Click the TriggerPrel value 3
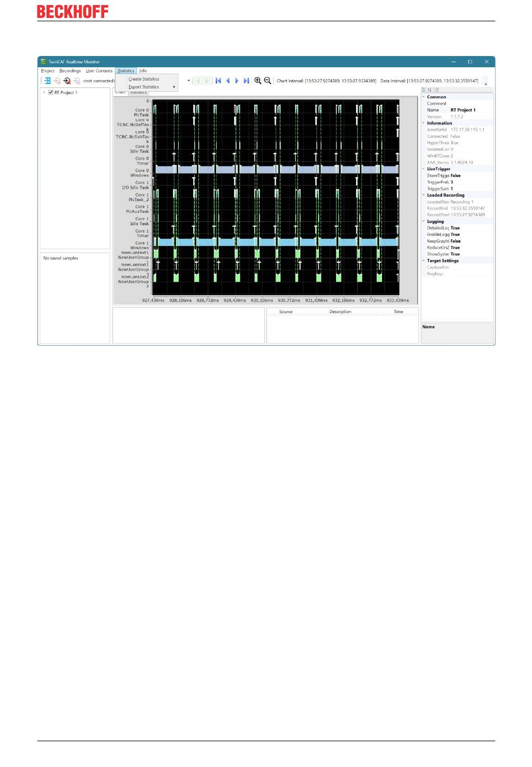This screenshot has height=767, width=532. coord(452,182)
